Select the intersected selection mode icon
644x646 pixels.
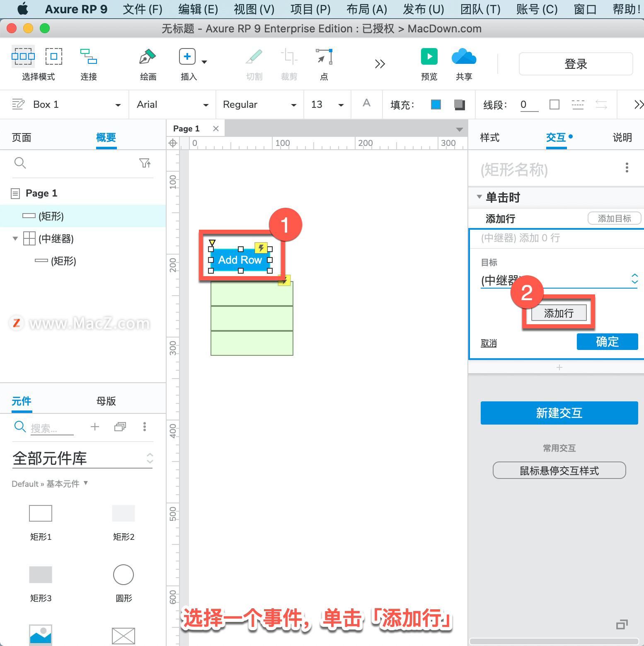click(23, 56)
